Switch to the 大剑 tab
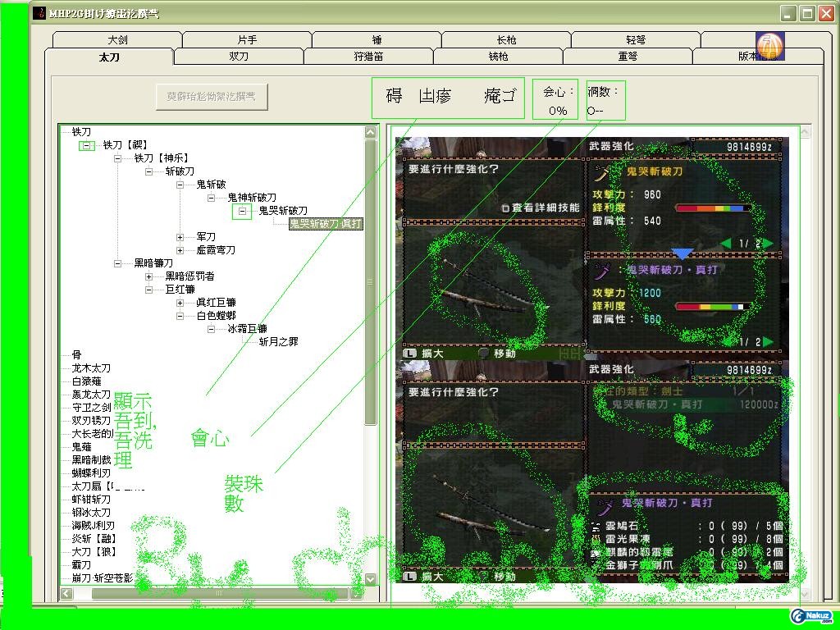 click(x=117, y=40)
